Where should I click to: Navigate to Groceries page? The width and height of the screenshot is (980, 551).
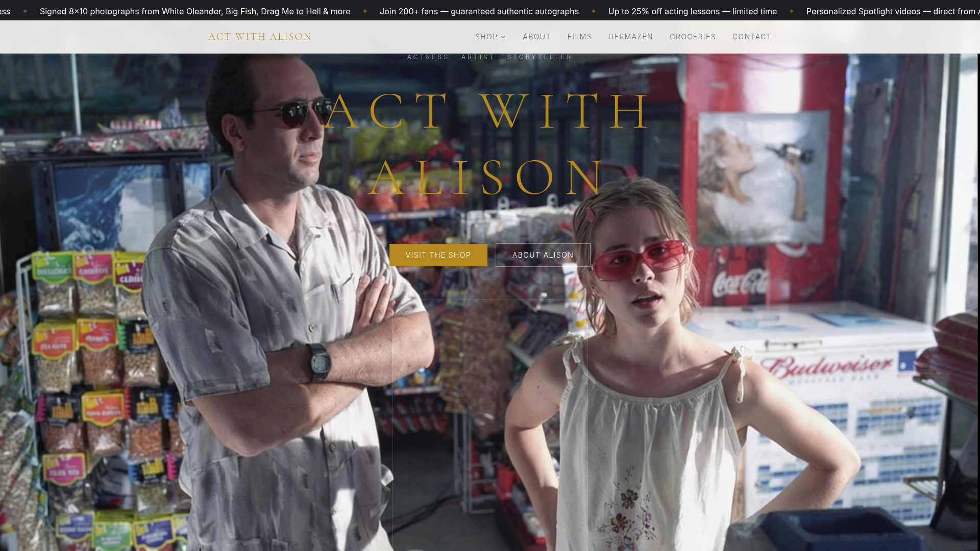[x=693, y=37]
